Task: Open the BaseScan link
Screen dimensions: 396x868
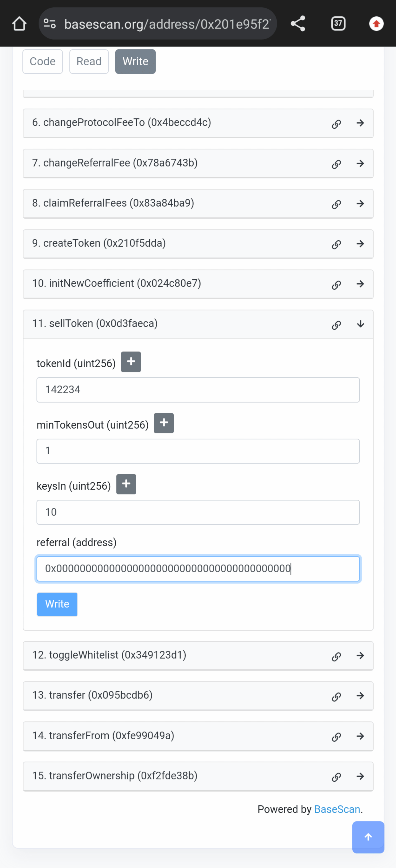Action: click(x=337, y=809)
